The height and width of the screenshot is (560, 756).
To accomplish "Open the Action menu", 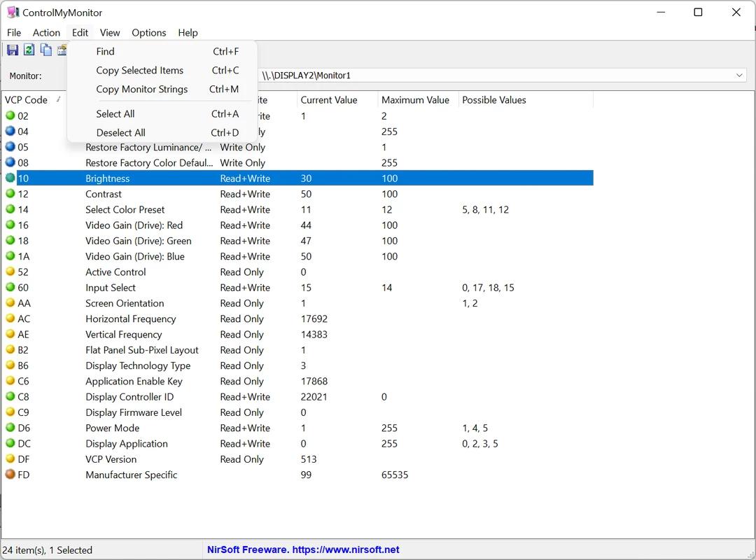I will [46, 33].
